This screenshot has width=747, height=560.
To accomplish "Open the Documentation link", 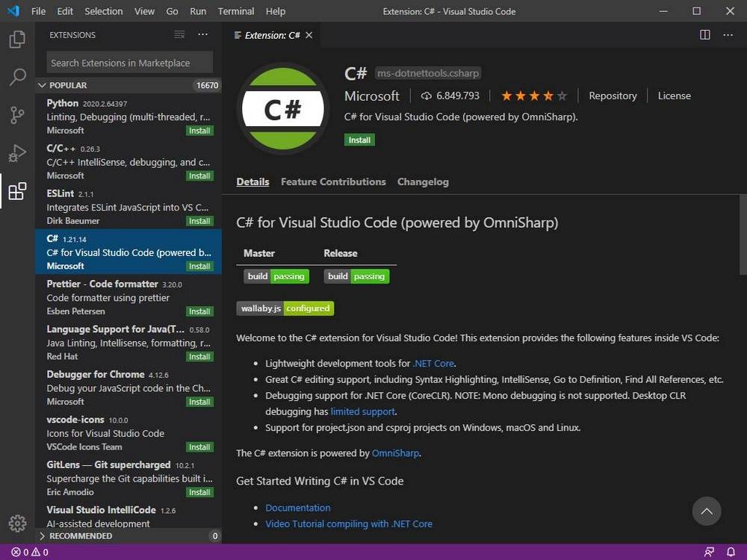I will [x=298, y=508].
